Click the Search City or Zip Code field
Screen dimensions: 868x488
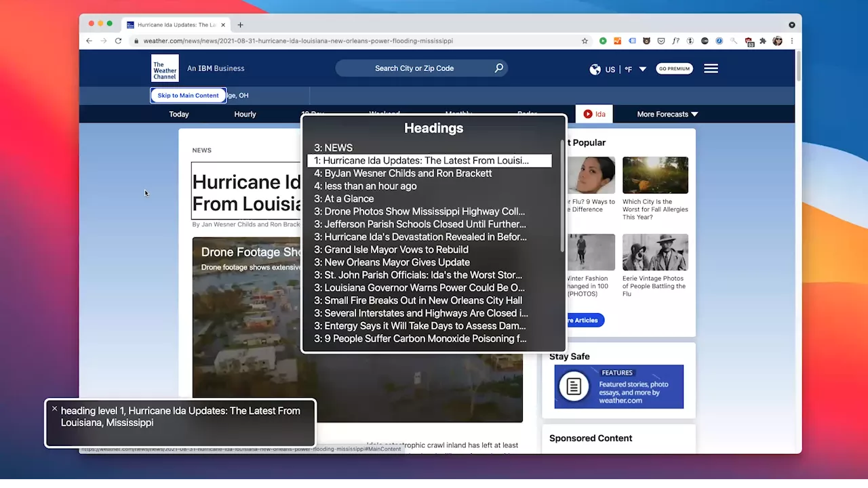pos(414,68)
